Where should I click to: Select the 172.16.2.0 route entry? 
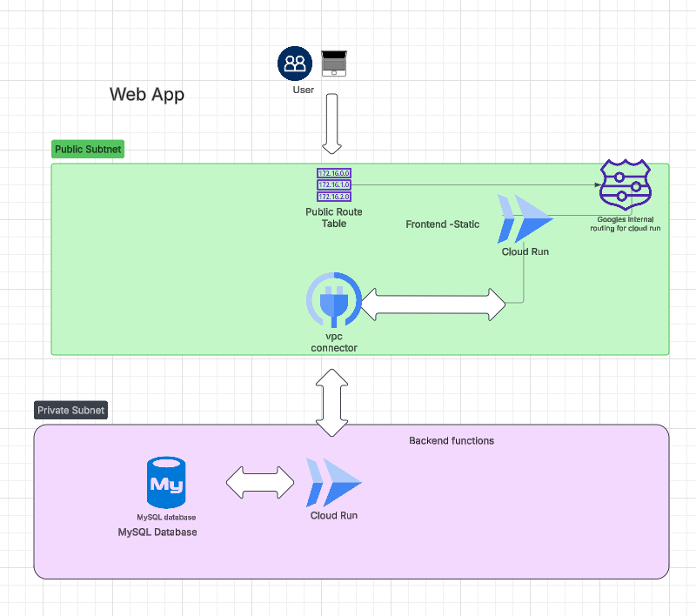click(x=334, y=197)
